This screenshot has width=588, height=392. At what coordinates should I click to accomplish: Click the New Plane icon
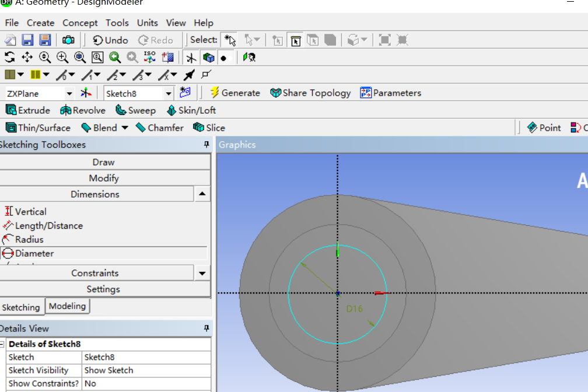[86, 93]
